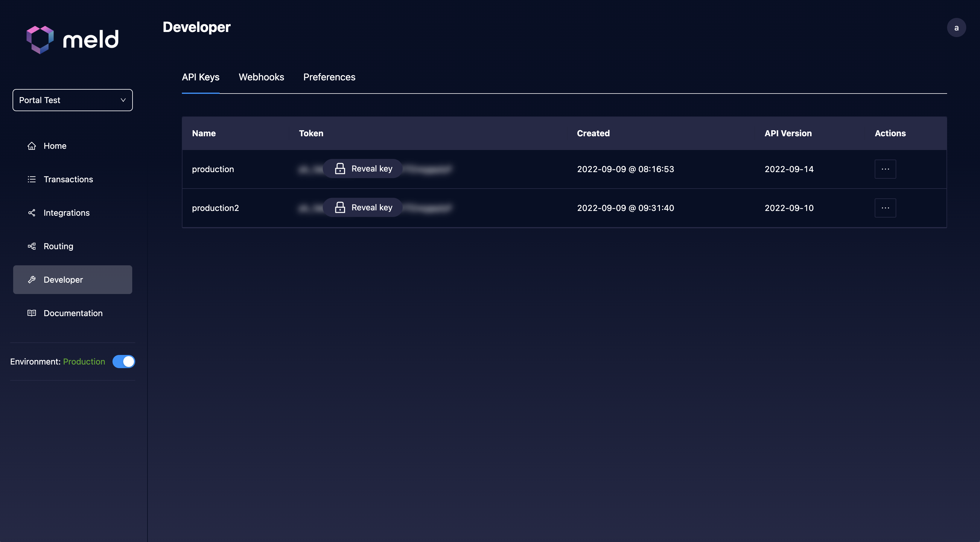This screenshot has height=542, width=980.
Task: Toggle the Production environment switch
Action: [x=124, y=362]
